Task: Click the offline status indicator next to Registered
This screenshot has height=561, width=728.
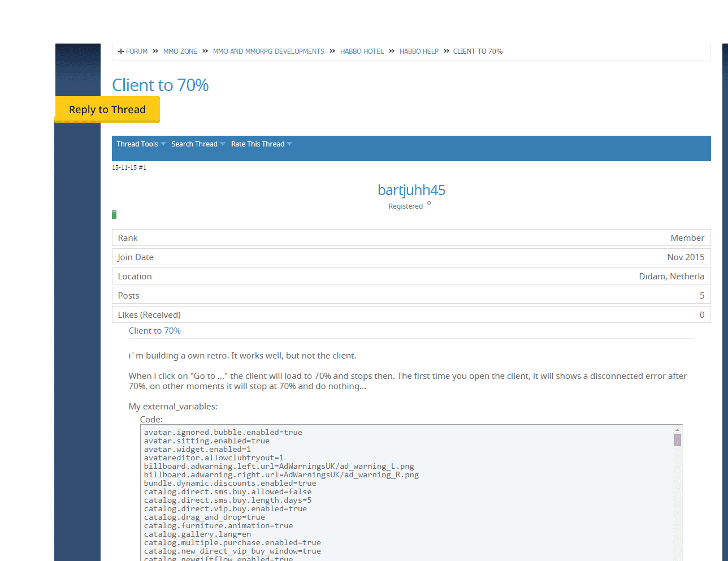Action: (429, 204)
